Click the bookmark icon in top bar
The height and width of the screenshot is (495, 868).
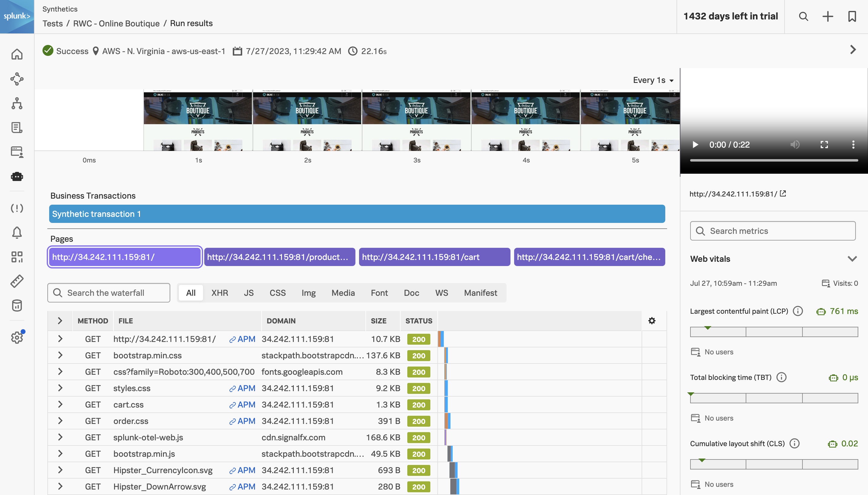(x=852, y=16)
